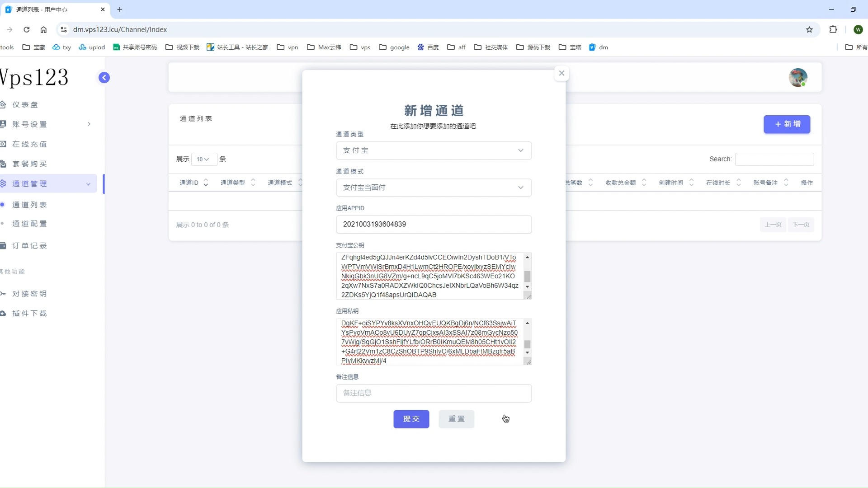Click the 上一页 pagination button
The width and height of the screenshot is (868, 488).
click(773, 225)
